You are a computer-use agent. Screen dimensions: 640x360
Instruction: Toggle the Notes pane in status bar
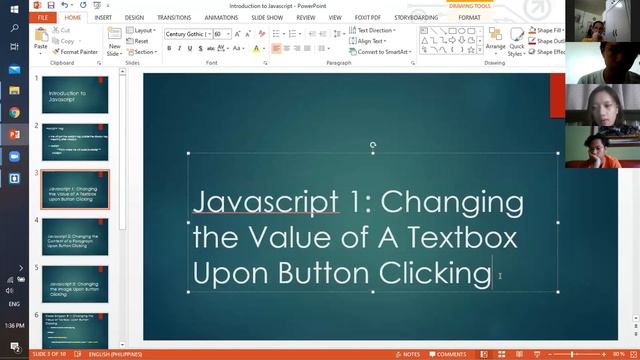(x=407, y=354)
